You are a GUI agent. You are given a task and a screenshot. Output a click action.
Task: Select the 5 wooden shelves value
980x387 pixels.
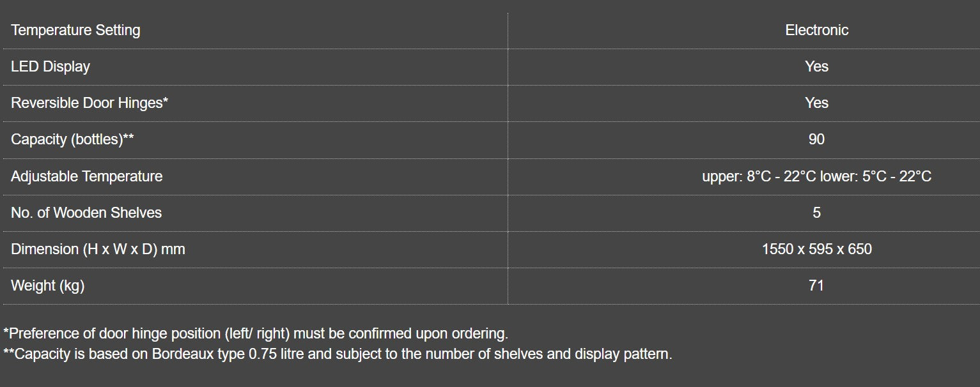pos(816,213)
